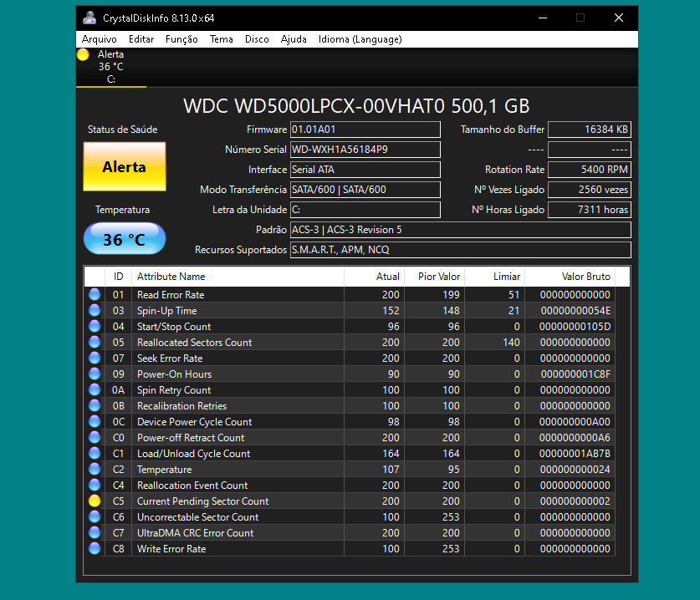The height and width of the screenshot is (600, 700).
Task: Click status icon for Reallocated Sectors Count
Action: click(x=95, y=342)
